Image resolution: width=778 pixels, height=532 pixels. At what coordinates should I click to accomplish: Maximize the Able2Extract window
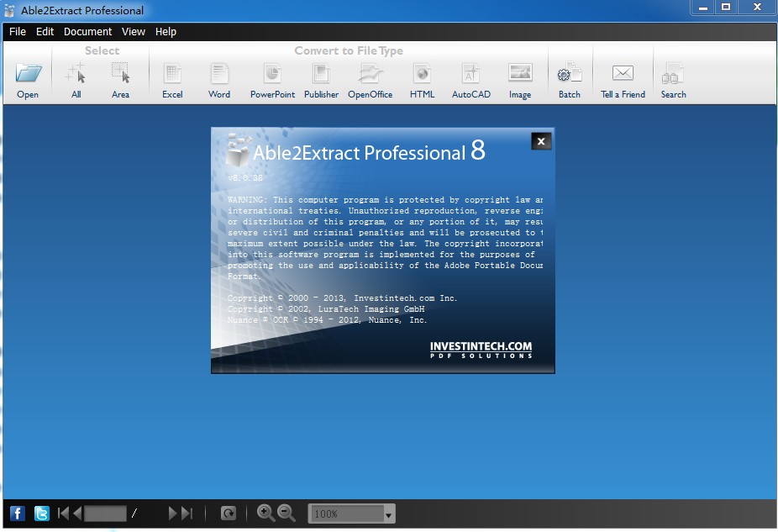click(x=726, y=8)
